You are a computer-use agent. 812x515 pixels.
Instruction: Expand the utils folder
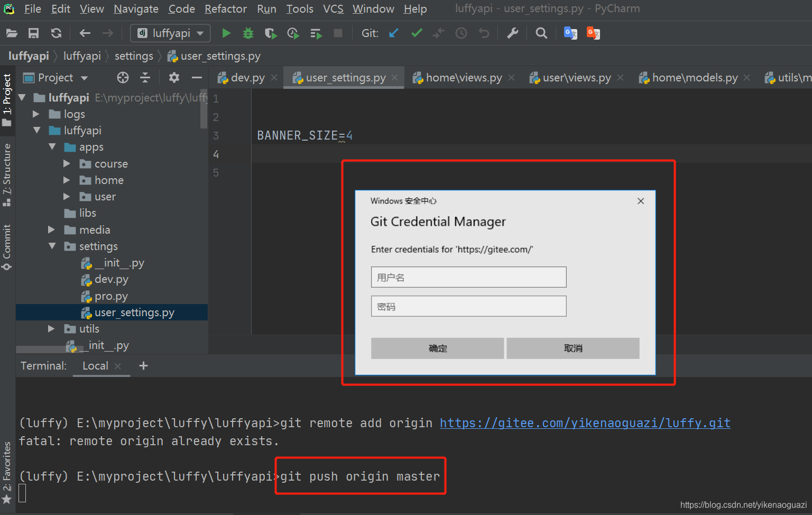pos(51,329)
